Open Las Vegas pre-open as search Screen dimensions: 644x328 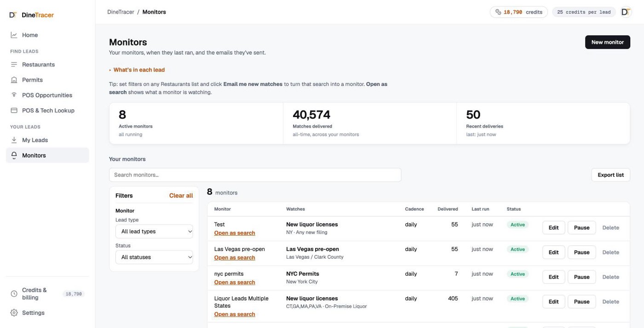[x=235, y=258]
